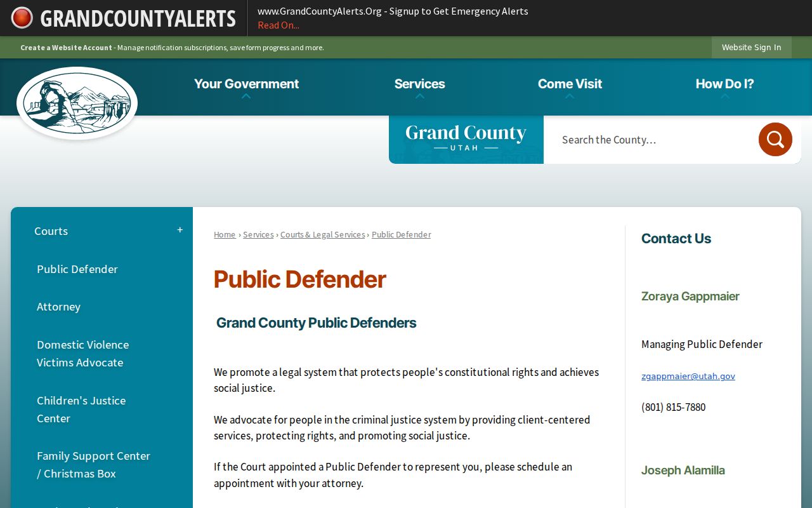812x508 pixels.
Task: Email zgappmaier@utah.gov
Action: pos(688,376)
